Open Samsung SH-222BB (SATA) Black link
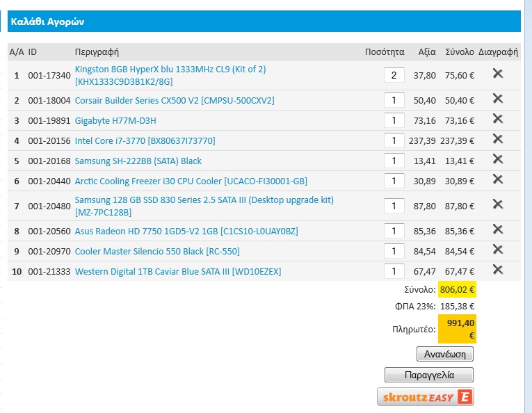The image size is (532, 413). coord(138,161)
